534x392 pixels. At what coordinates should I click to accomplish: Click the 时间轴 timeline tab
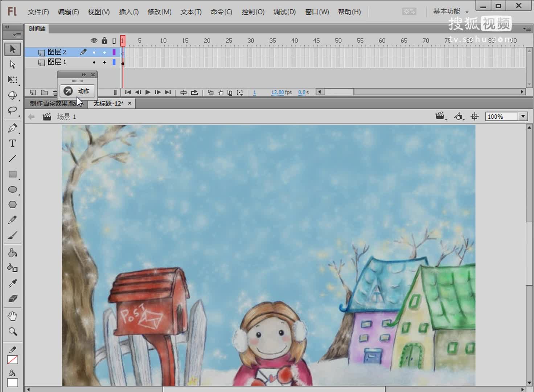click(x=37, y=29)
